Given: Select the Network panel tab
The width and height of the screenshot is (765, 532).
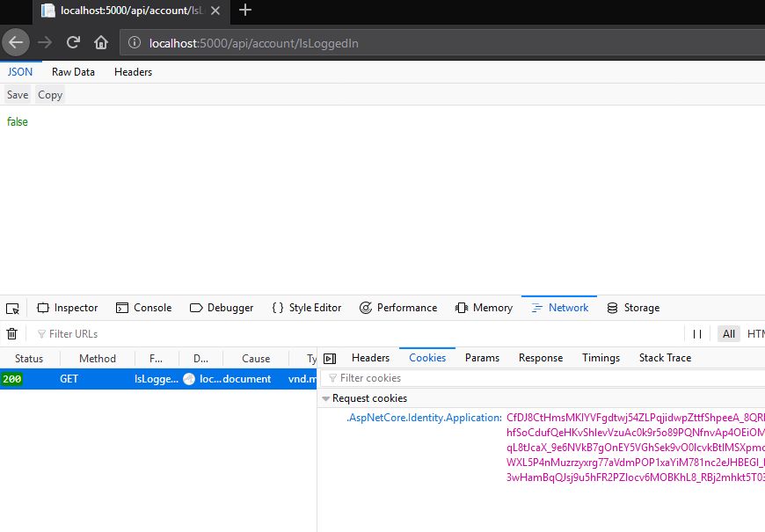Looking at the screenshot, I should click(559, 308).
